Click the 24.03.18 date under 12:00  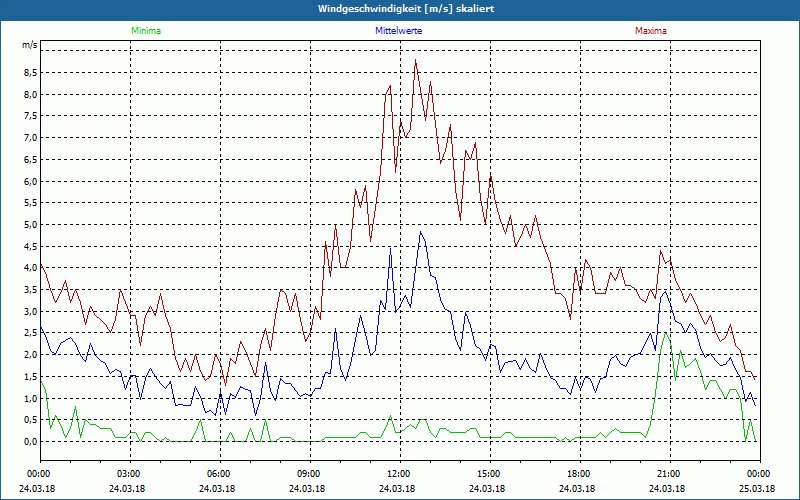point(397,488)
